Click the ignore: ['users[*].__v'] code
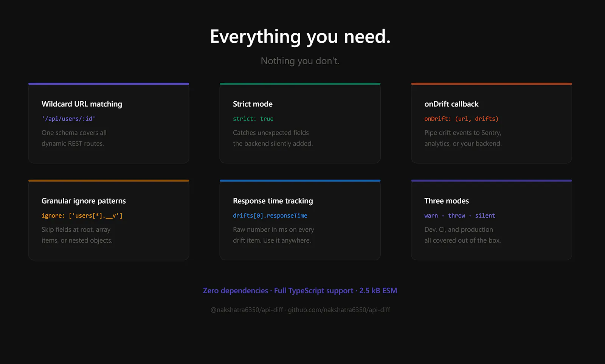 click(82, 216)
